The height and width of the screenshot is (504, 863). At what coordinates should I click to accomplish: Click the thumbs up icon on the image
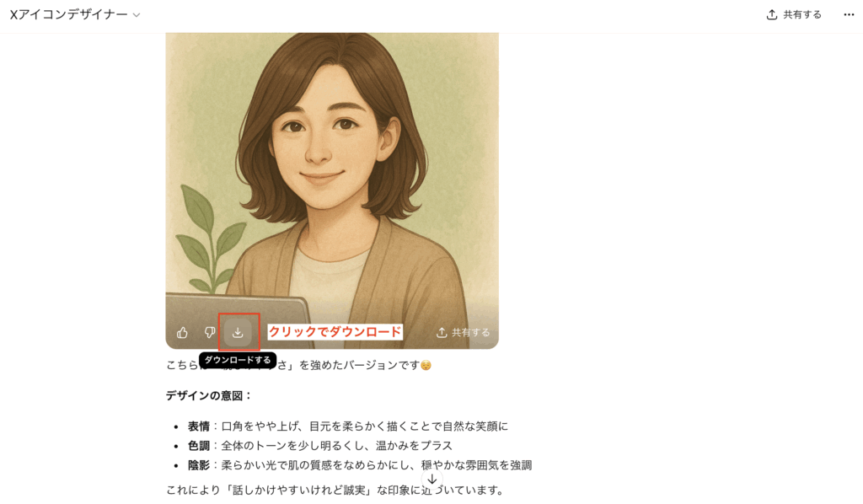[x=182, y=332]
